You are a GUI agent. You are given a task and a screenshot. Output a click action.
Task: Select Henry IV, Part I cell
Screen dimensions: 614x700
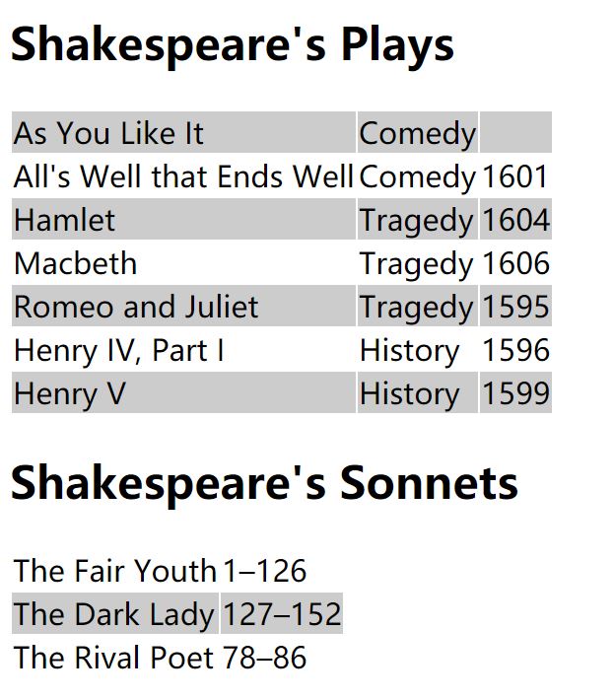(184, 349)
